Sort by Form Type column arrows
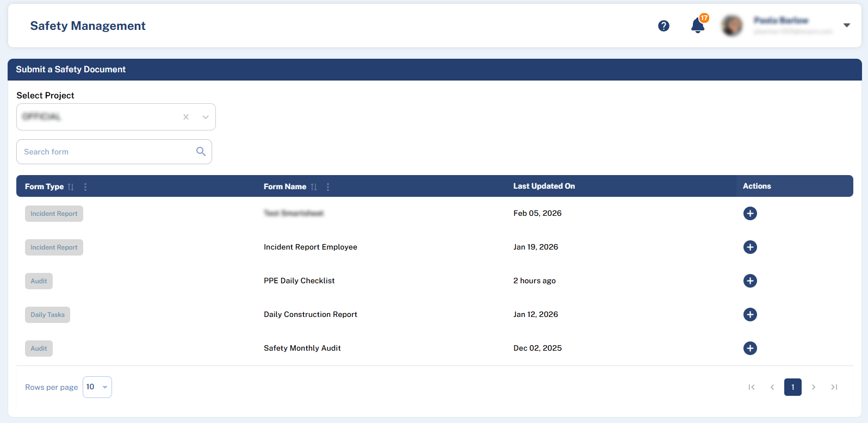 click(71, 186)
